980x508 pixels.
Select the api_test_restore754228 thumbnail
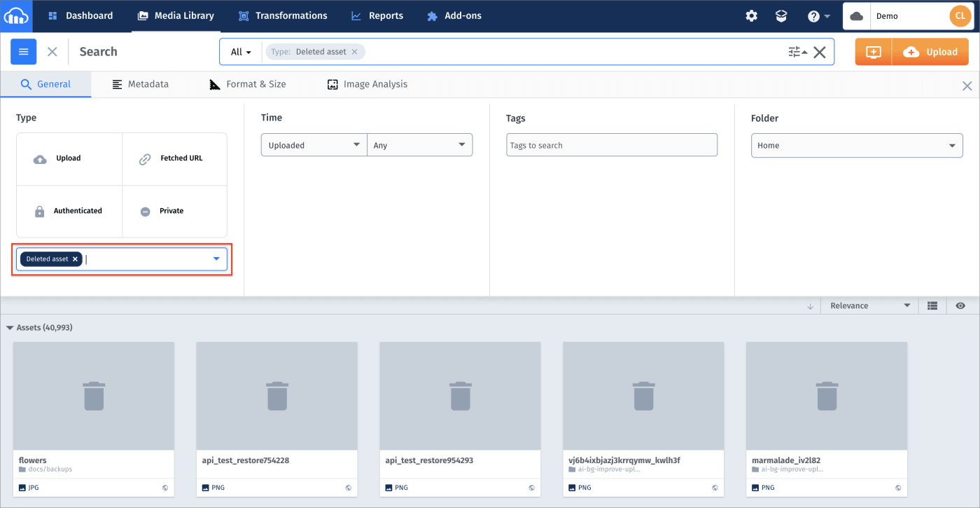coord(277,396)
